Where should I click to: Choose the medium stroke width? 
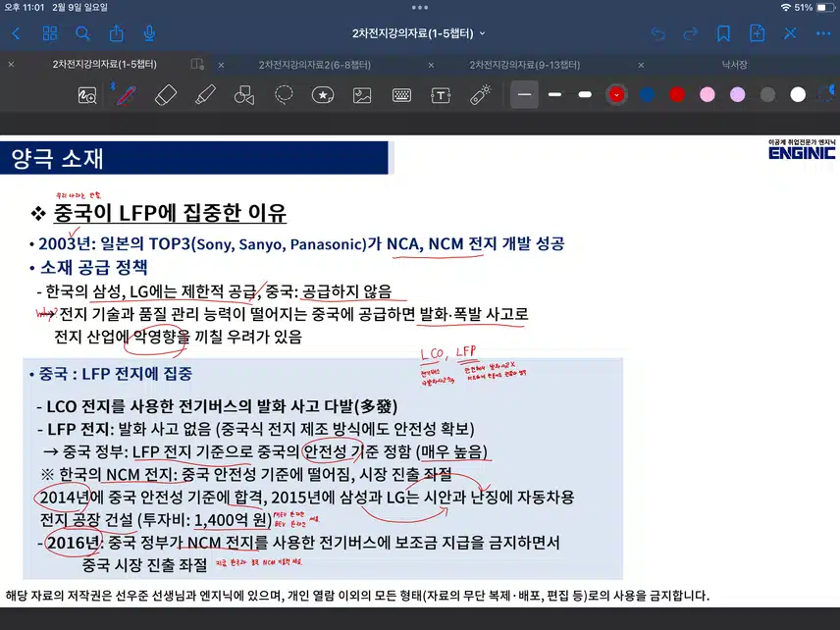(x=555, y=95)
